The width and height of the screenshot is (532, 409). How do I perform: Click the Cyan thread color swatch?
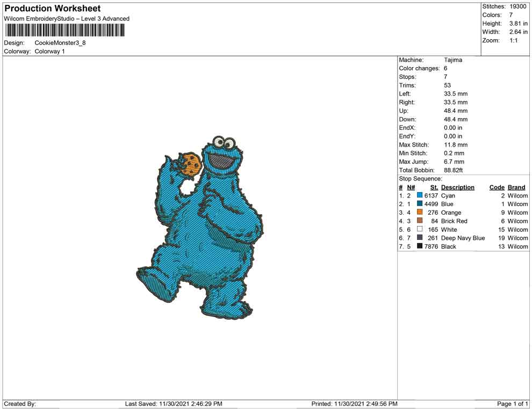pos(420,195)
